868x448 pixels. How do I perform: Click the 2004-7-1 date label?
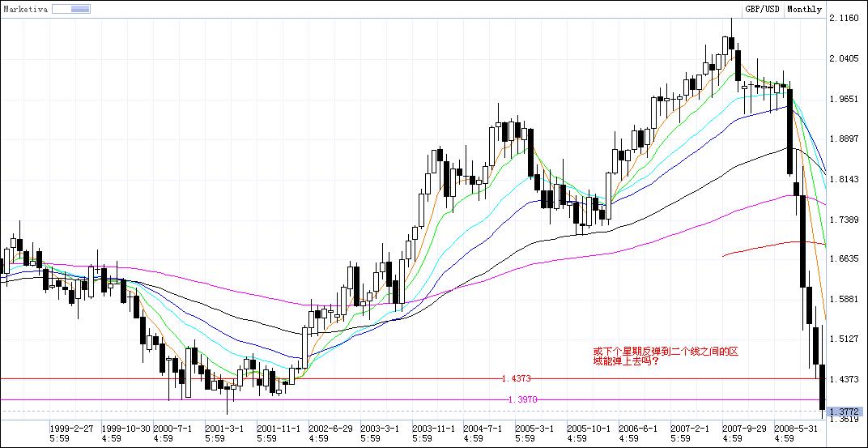click(483, 429)
